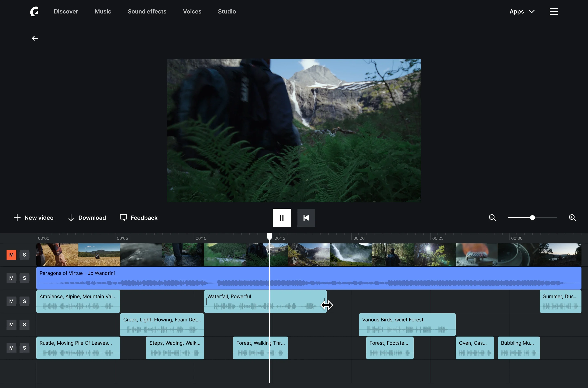Image resolution: width=588 pixels, height=388 pixels.
Task: Open the Discover menu item
Action: pyautogui.click(x=66, y=11)
